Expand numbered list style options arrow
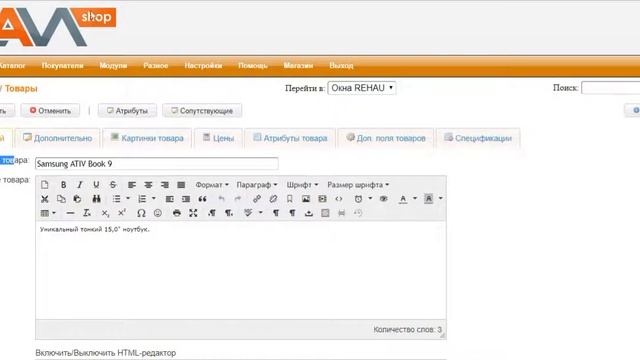Screen dimensions: 640x360 click(x=153, y=199)
